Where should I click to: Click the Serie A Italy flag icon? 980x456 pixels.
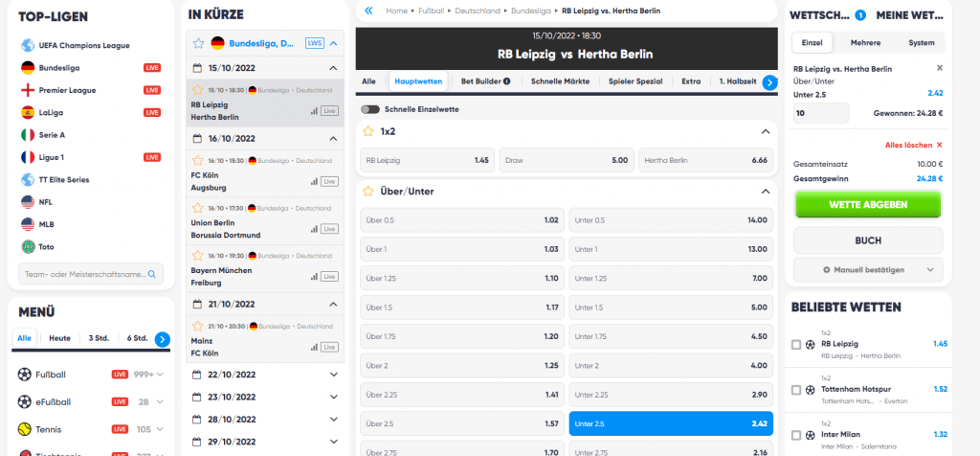28,134
